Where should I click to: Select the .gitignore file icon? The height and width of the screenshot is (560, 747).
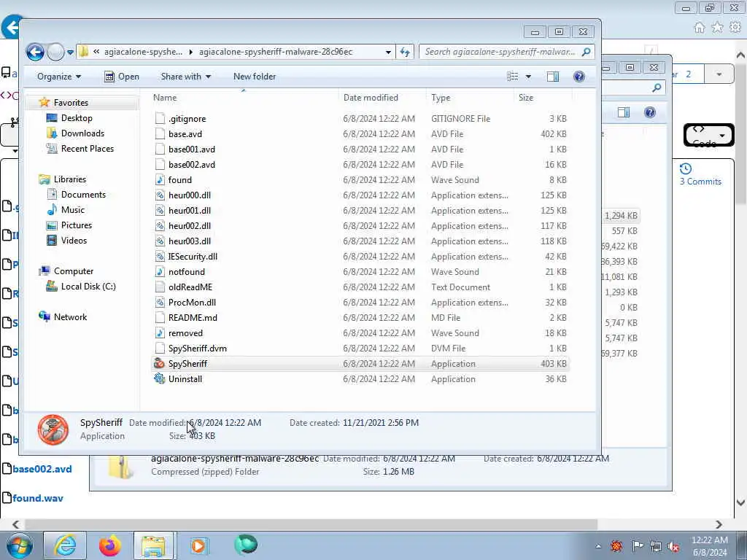coord(160,119)
